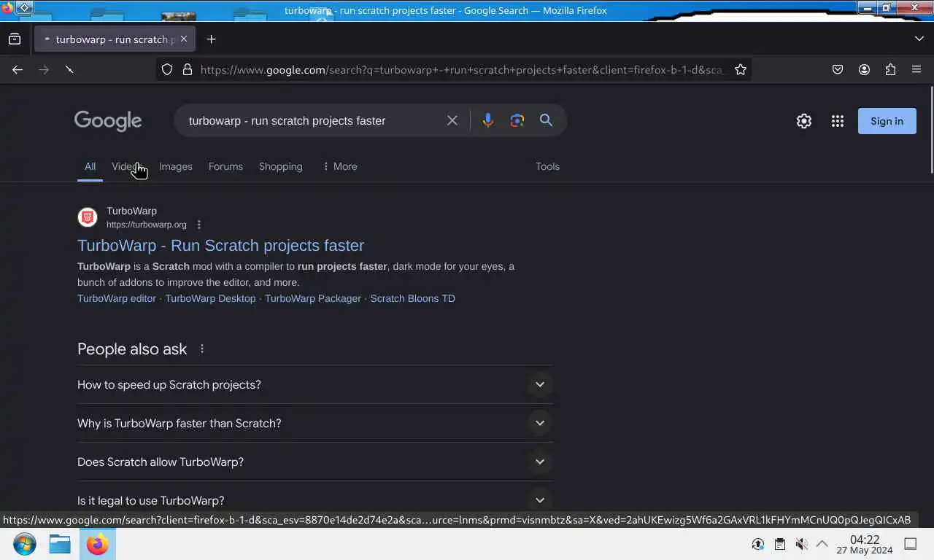Clear the search query with X
Image resolution: width=934 pixels, height=560 pixels.
coord(452,120)
